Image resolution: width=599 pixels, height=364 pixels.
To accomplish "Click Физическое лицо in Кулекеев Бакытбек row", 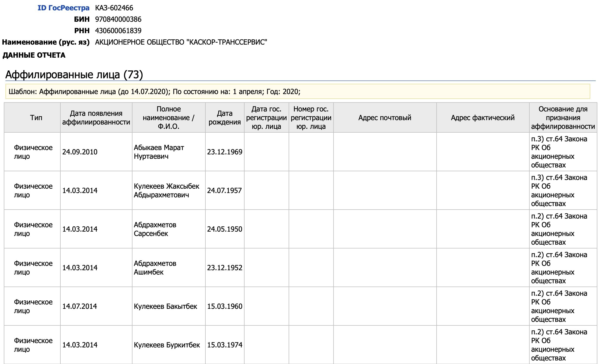I will tap(33, 306).
